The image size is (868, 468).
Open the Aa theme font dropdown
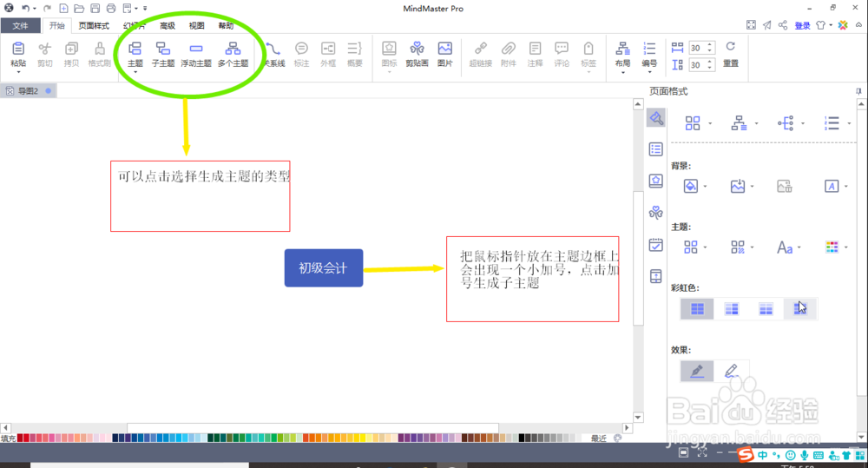pyautogui.click(x=799, y=247)
